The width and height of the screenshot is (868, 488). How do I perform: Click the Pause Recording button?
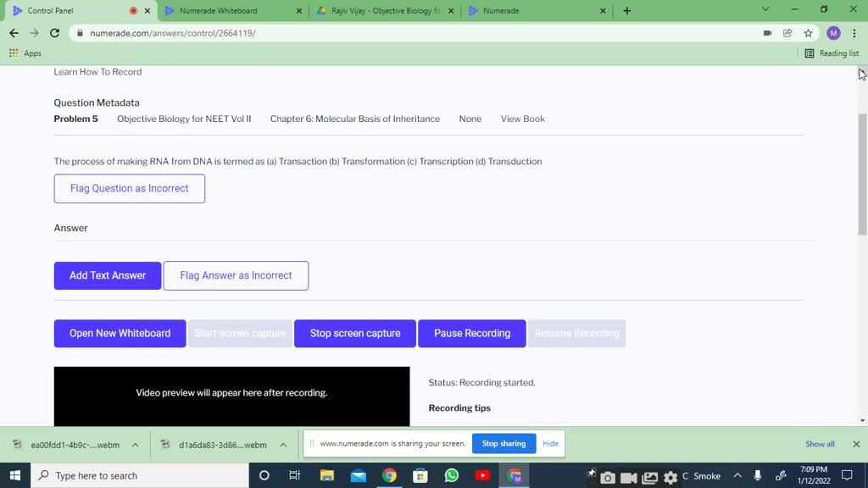[471, 333]
